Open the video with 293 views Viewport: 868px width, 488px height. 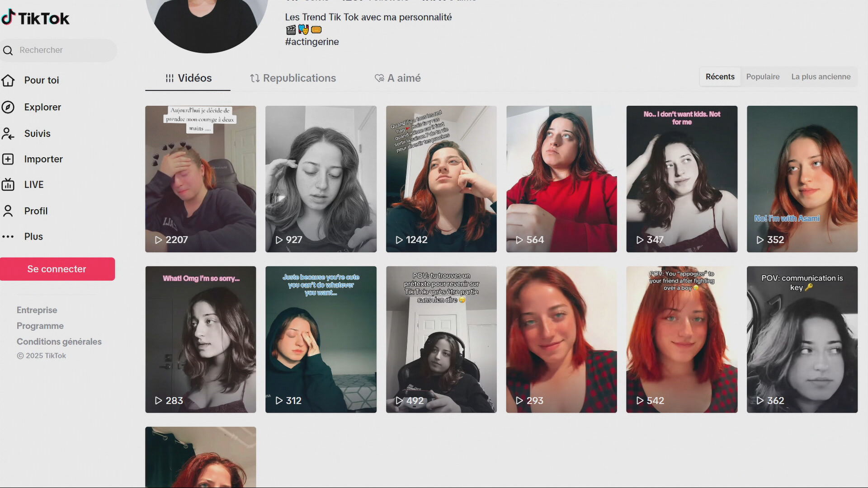pos(561,339)
